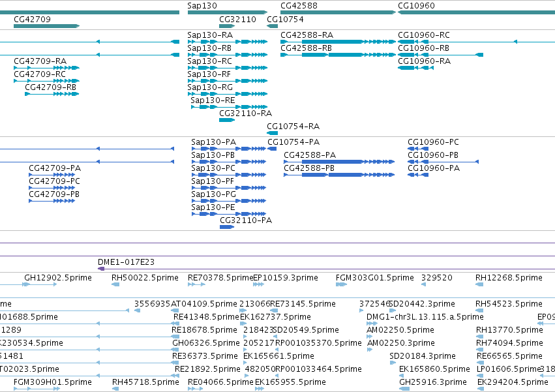Select the Sap130-RE transcript
The image size is (555, 392).
tap(229, 107)
